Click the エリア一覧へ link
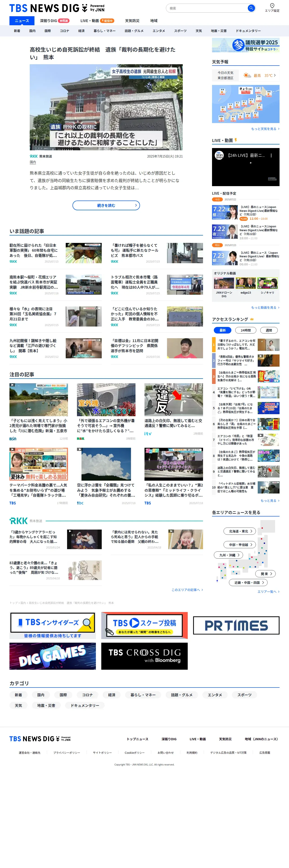Image resolution: width=289 pixels, height=868 pixels. [x=269, y=592]
